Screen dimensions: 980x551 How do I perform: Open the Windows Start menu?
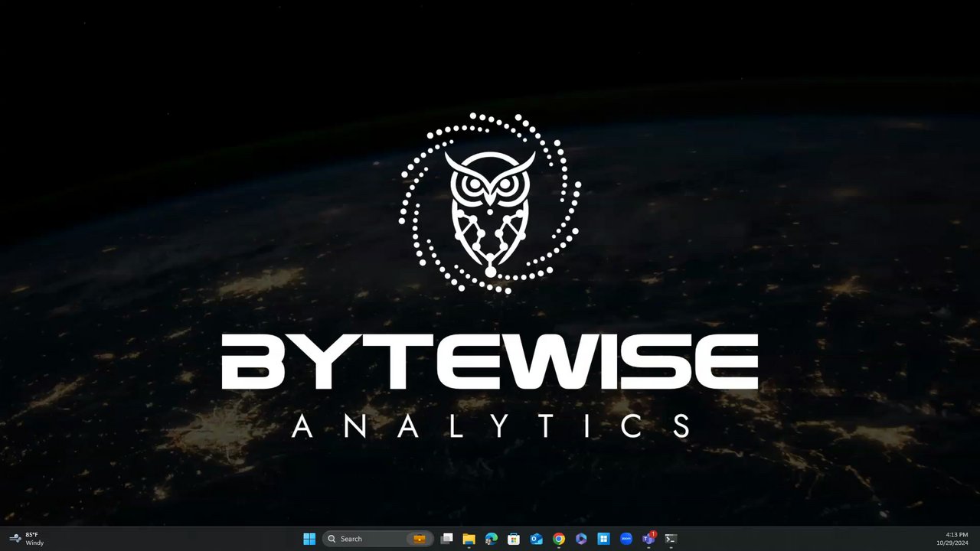point(309,539)
